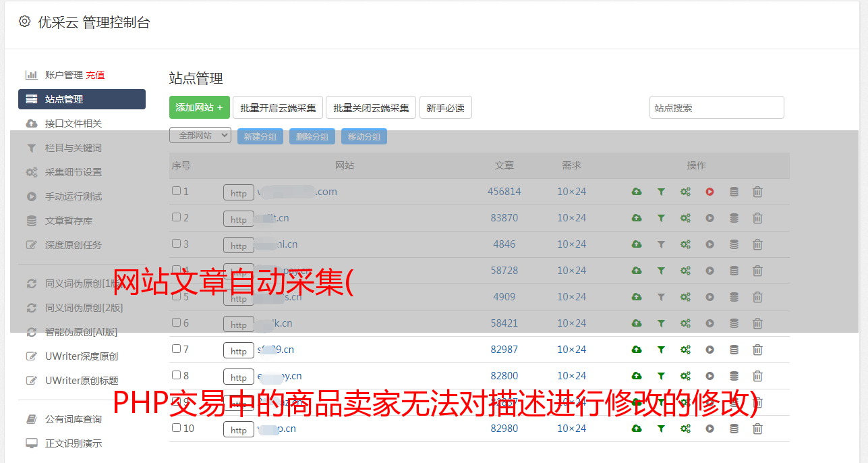
Task: Click the red play icon in row 1
Action: coord(710,192)
